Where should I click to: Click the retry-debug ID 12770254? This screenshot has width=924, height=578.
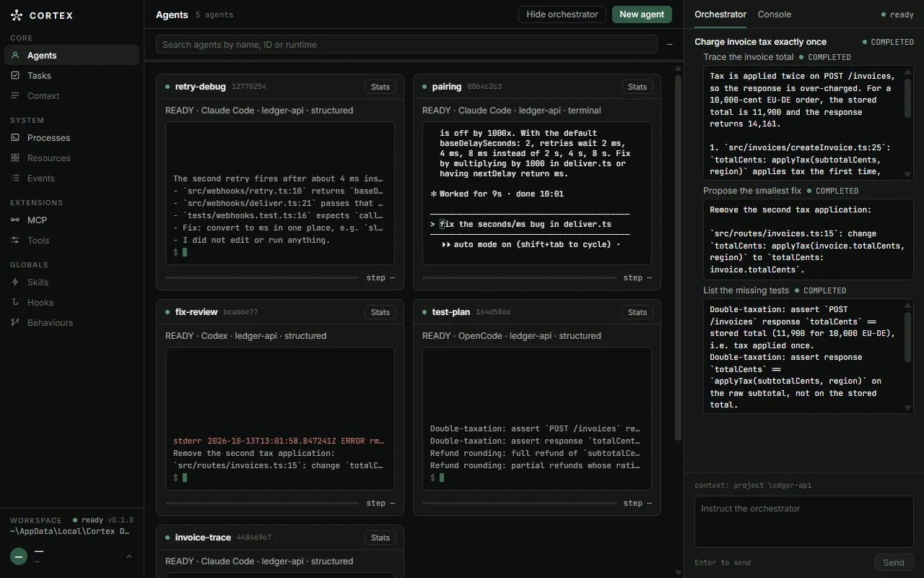[x=249, y=87]
